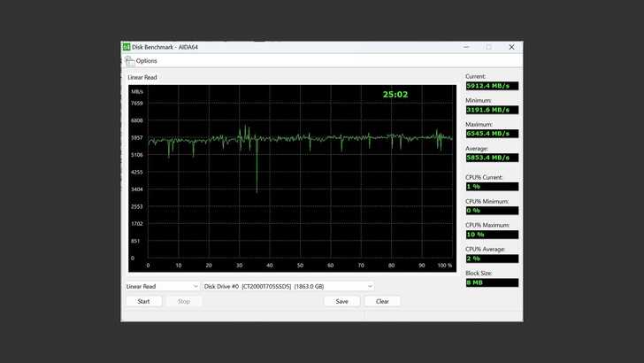Open the Disk Drive #0 selection dropdown
Screen dimensions: 644x363
[288, 286]
